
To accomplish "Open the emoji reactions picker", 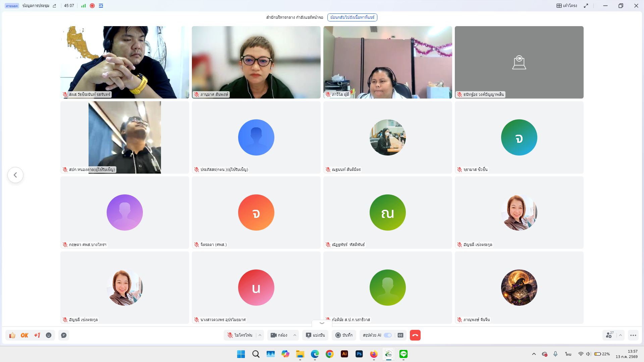I will click(49, 335).
